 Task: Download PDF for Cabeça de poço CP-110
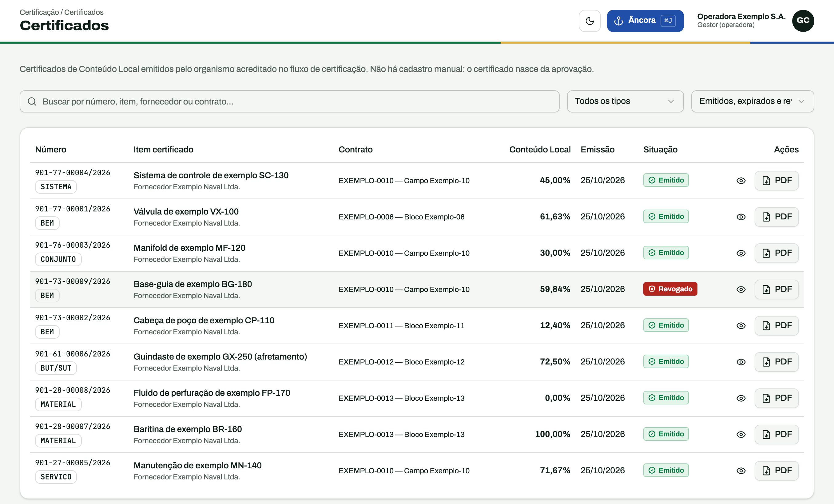776,325
